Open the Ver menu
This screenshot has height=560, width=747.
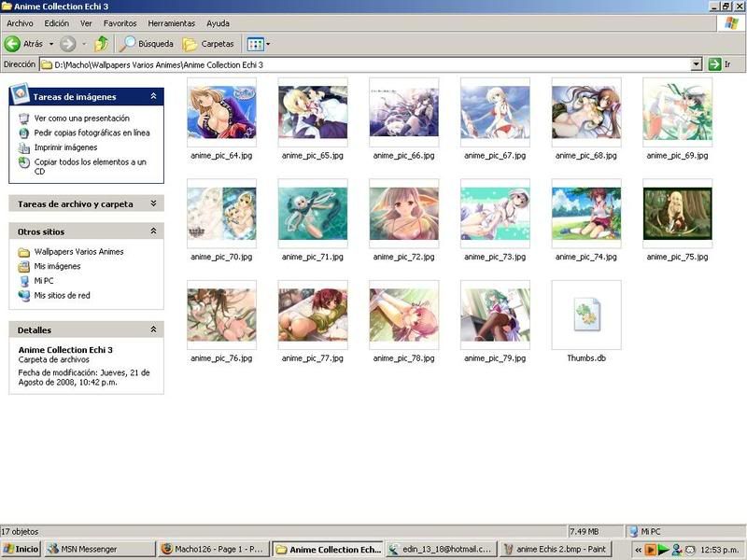[x=86, y=23]
